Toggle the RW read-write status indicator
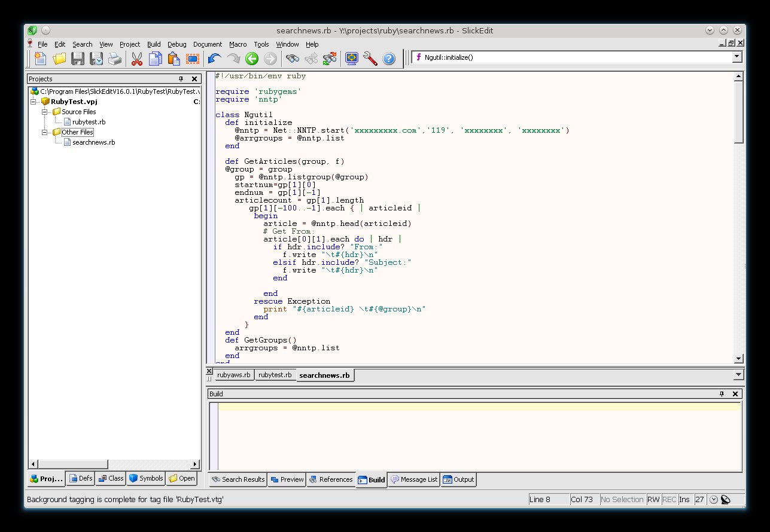770x532 pixels. pyautogui.click(x=653, y=499)
